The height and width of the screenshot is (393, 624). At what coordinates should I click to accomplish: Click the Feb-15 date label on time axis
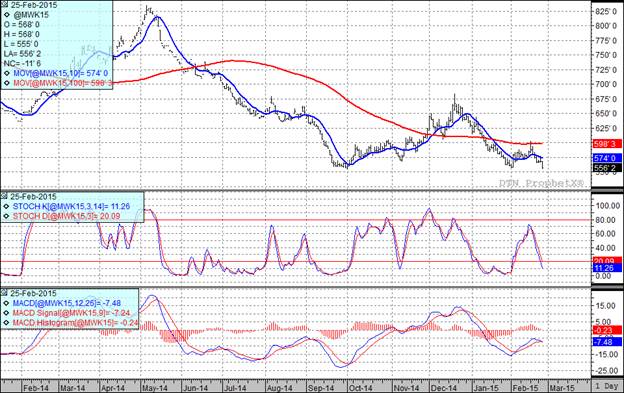[x=526, y=388]
